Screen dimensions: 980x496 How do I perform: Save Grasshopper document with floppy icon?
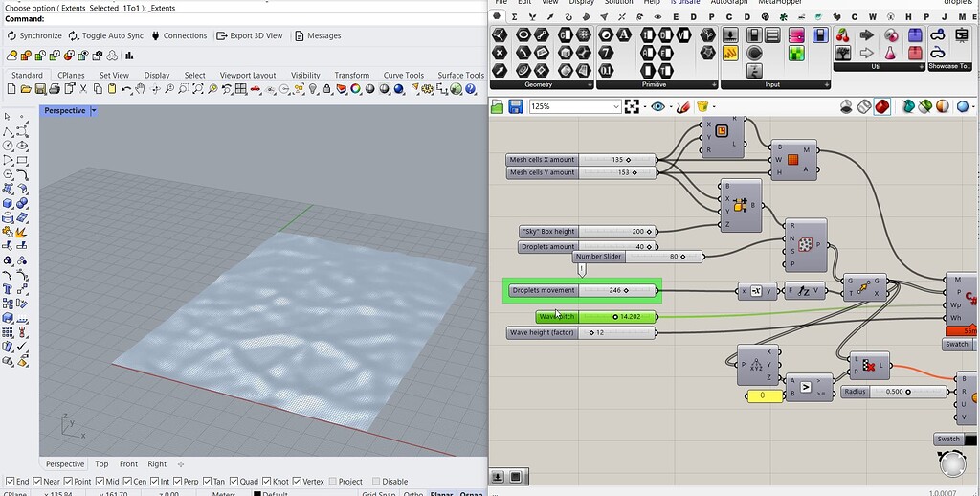pyautogui.click(x=516, y=106)
